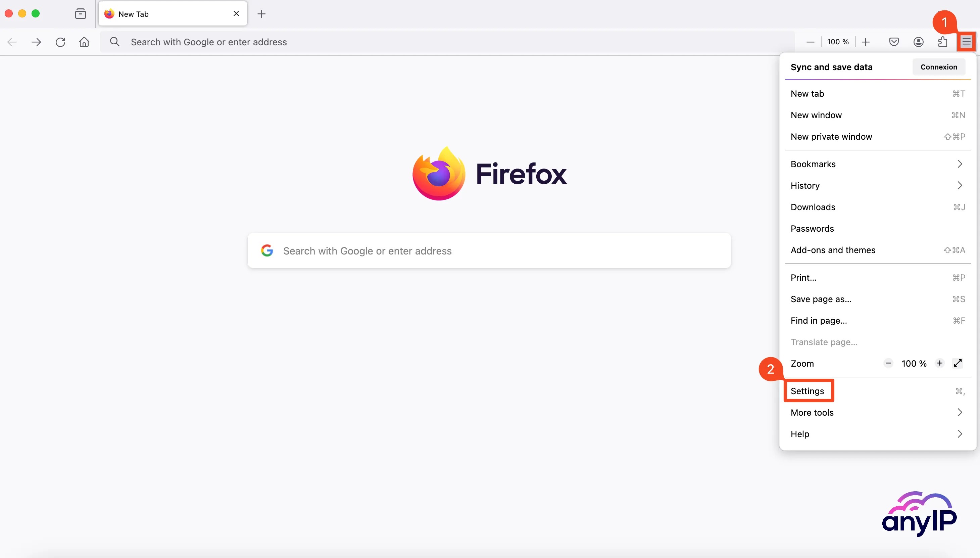Click Add-ons and themes menu item
Screen dimensions: 980x558
click(833, 250)
